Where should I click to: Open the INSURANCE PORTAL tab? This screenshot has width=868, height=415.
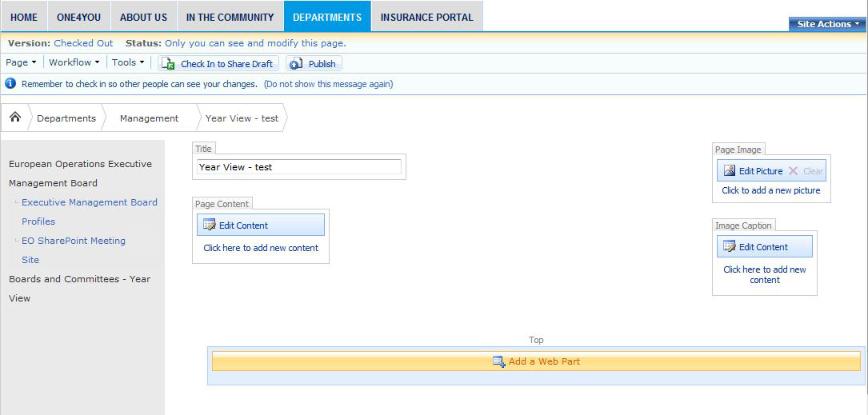click(x=427, y=17)
